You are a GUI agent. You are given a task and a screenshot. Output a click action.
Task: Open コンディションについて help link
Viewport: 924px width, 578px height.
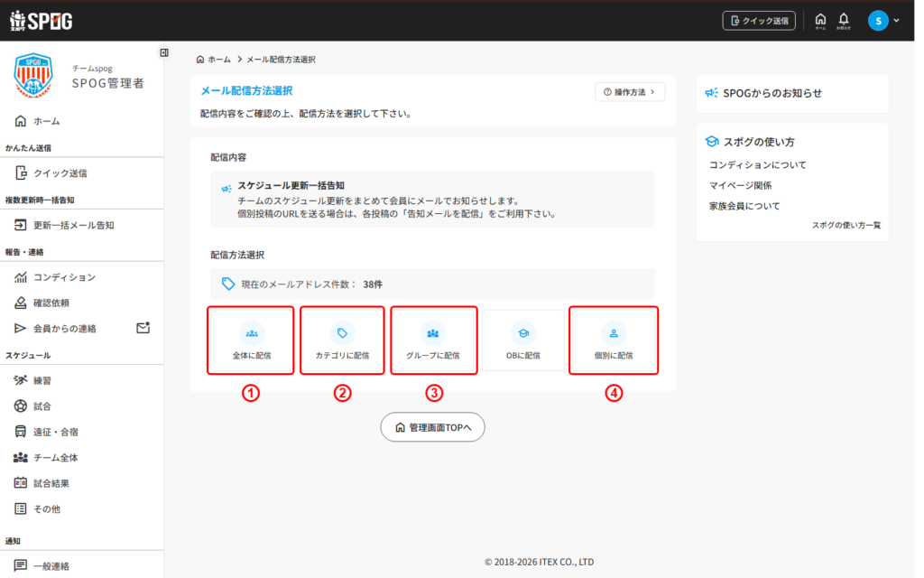point(757,164)
